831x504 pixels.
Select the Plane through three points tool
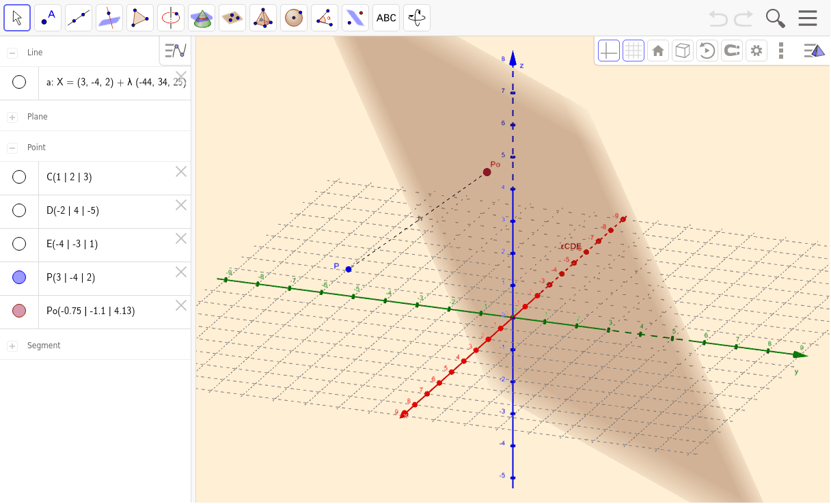tap(232, 18)
